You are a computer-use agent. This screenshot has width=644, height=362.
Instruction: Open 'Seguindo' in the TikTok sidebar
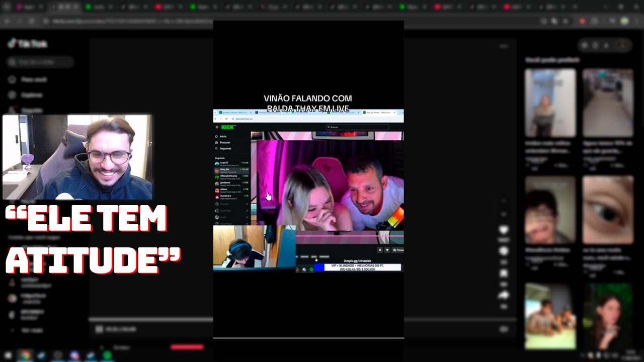(x=26, y=110)
